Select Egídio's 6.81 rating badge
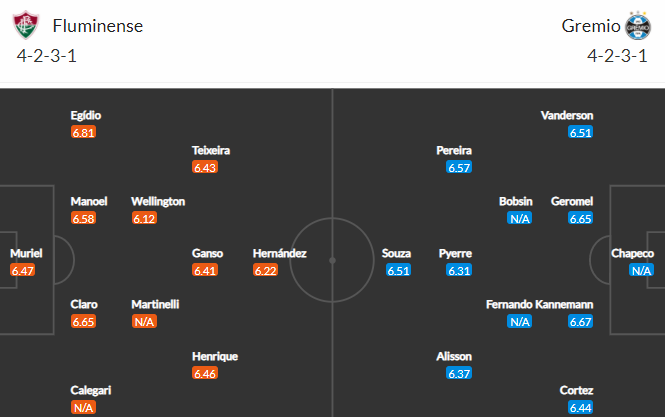The width and height of the screenshot is (665, 417). (84, 132)
